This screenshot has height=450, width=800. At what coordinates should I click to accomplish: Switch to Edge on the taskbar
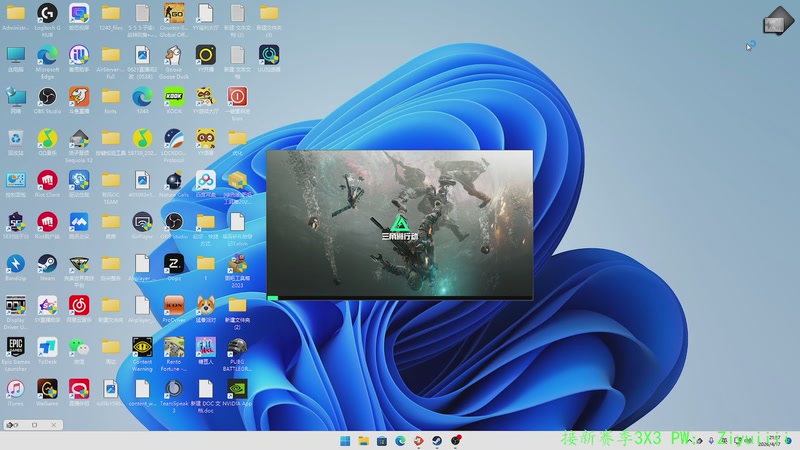(401, 441)
